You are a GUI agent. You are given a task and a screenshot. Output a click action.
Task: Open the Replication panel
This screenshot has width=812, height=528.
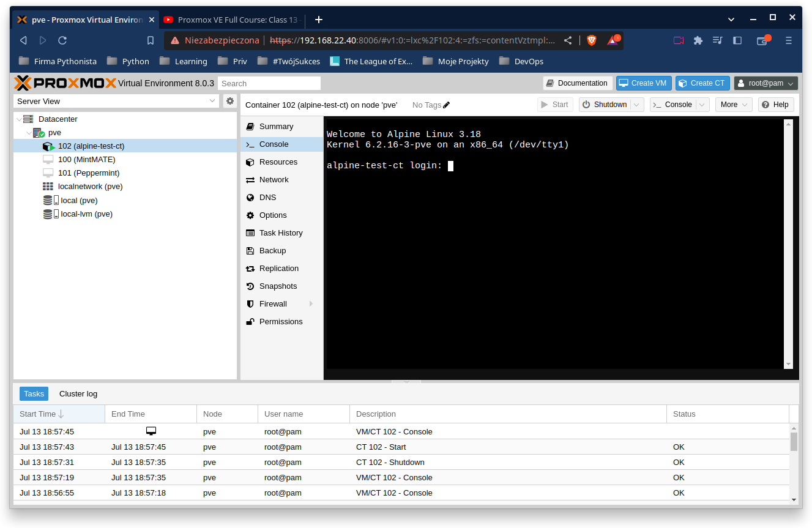pos(251,268)
